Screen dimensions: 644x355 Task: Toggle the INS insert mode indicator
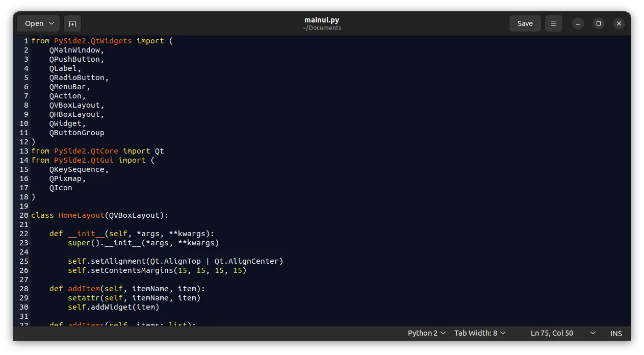tap(616, 333)
